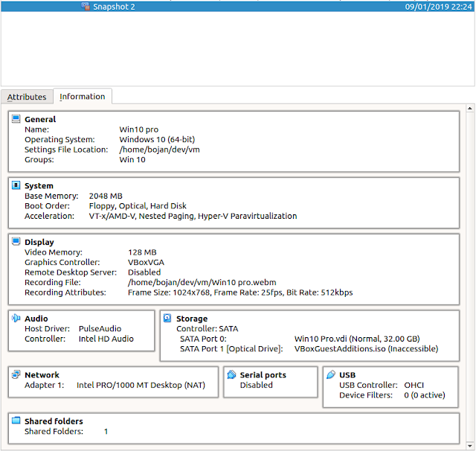Screen dimensions: 476x451
Task: Open the Shared folders heading link
Action: [54, 421]
